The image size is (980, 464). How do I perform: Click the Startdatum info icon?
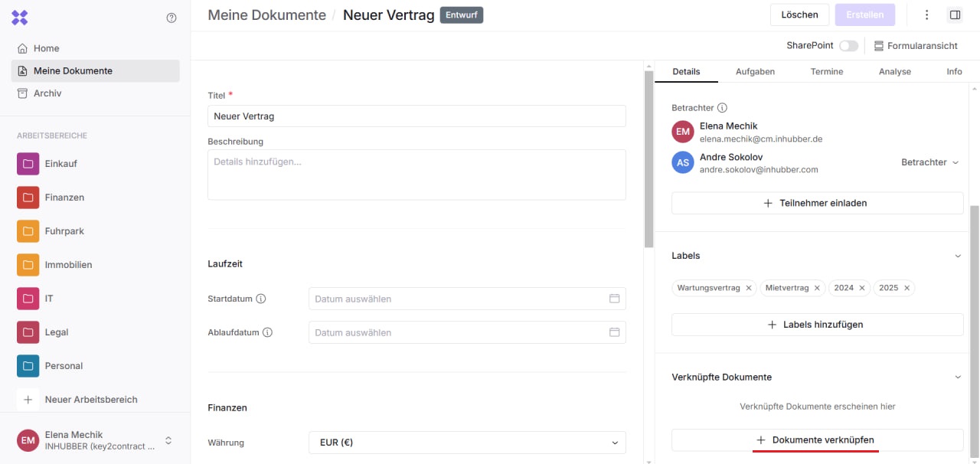[261, 299]
